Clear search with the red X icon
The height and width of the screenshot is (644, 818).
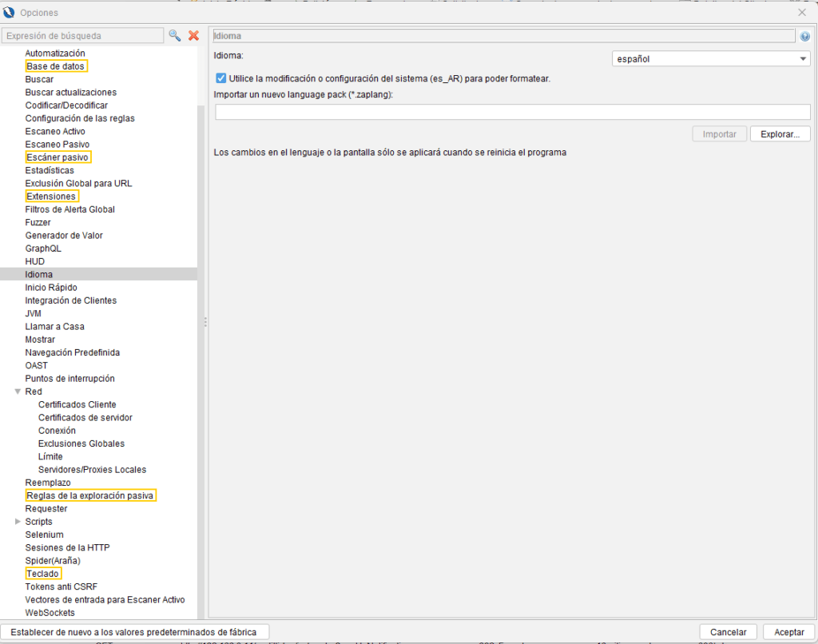(x=193, y=36)
